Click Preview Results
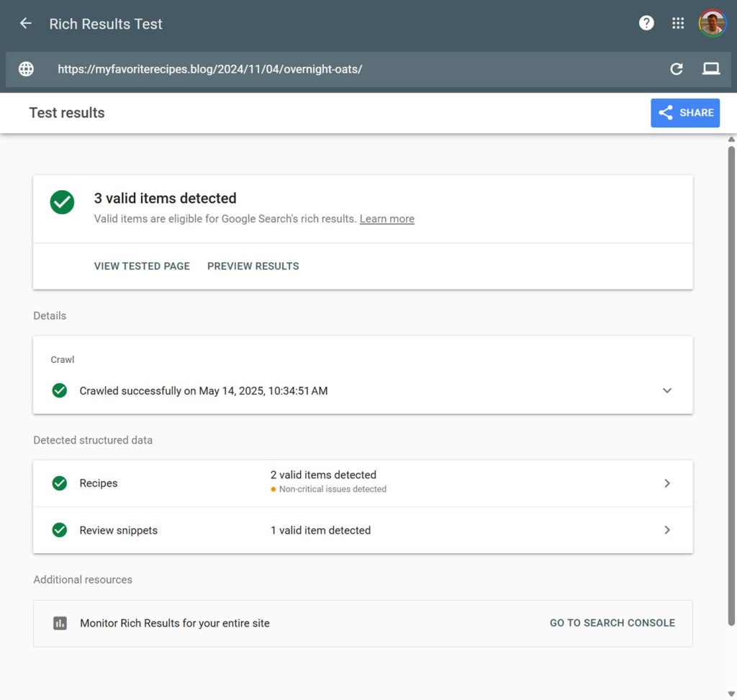 253,266
